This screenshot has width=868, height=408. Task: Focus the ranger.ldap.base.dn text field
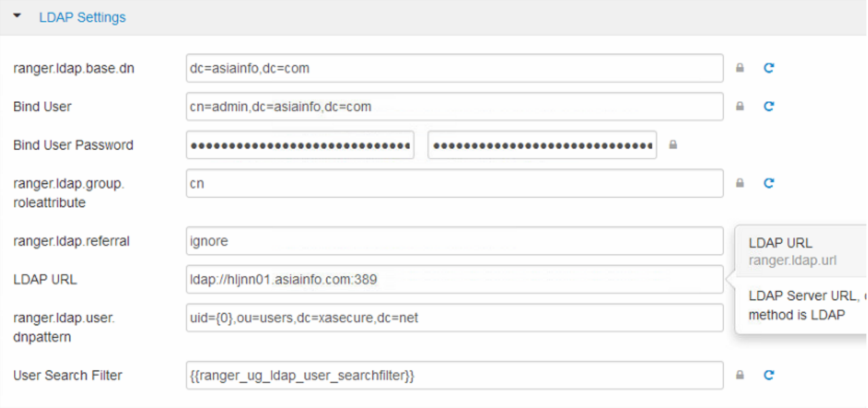(454, 68)
